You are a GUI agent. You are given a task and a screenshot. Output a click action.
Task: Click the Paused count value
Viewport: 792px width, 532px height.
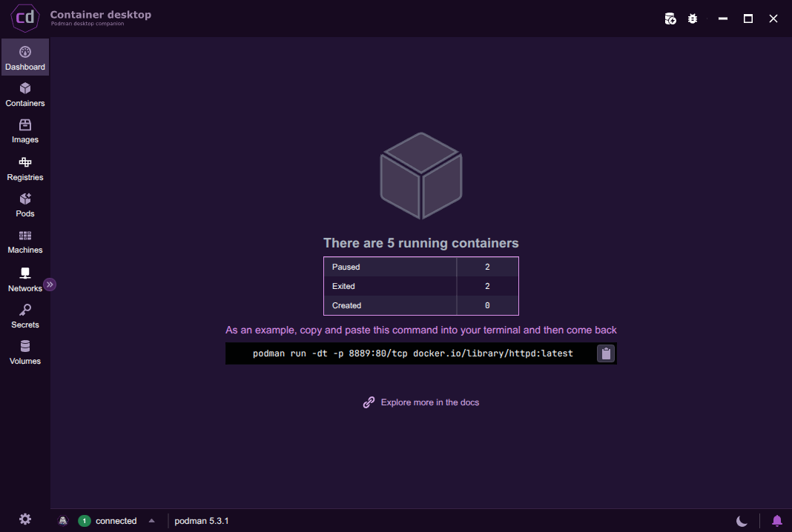coord(487,267)
